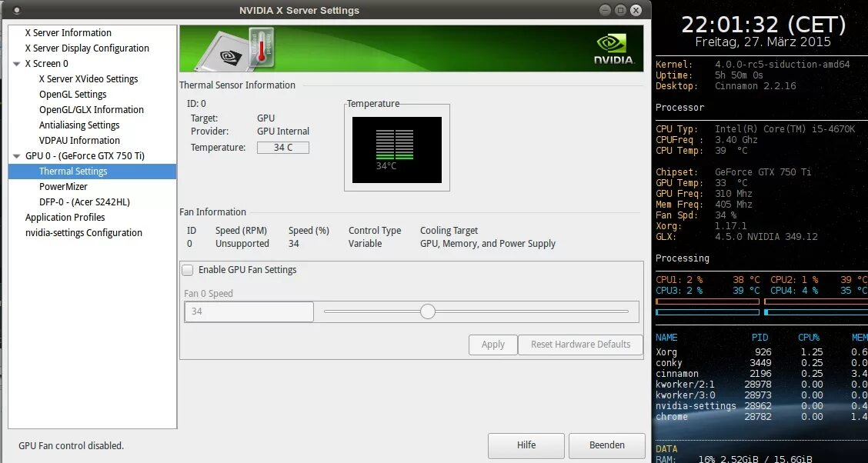Select X Screen 0 entry
This screenshot has height=463, width=868.
click(46, 64)
